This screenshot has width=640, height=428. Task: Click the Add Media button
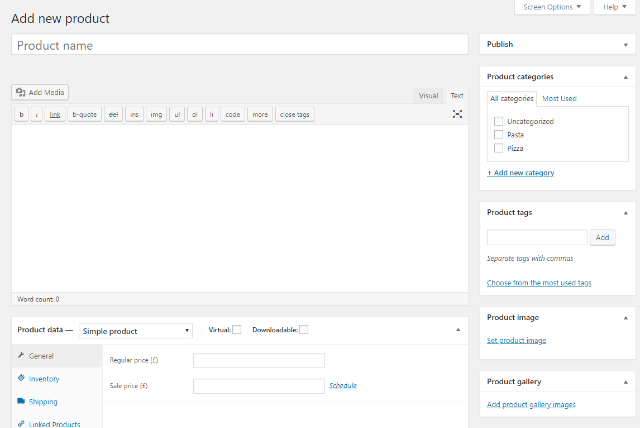(x=40, y=92)
